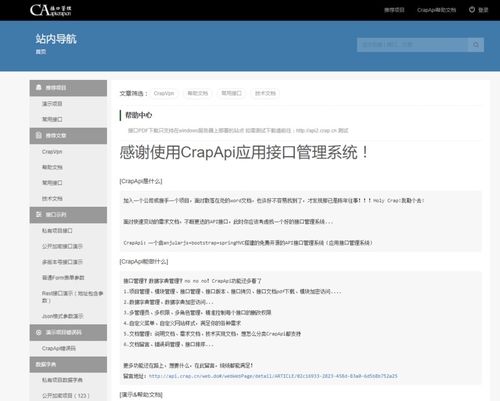Select 演示项目 in the sidebar
This screenshot has width=500, height=401.
[x=52, y=104]
